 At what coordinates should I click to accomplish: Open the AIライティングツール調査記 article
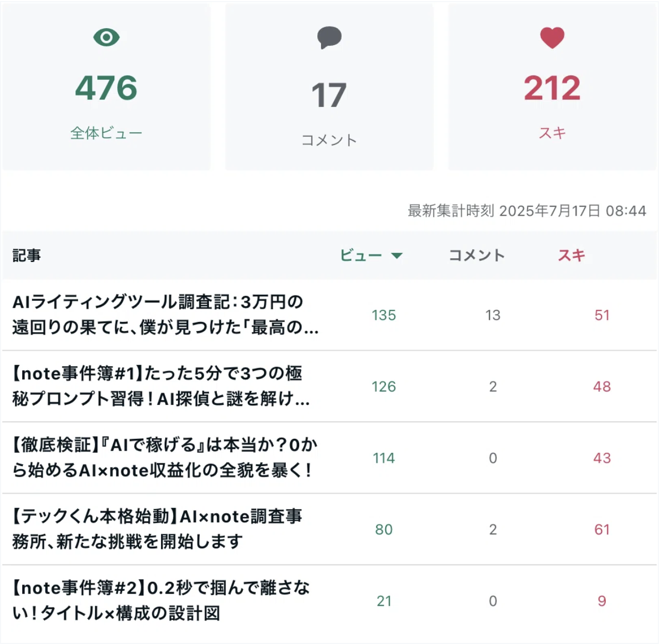pyautogui.click(x=165, y=315)
